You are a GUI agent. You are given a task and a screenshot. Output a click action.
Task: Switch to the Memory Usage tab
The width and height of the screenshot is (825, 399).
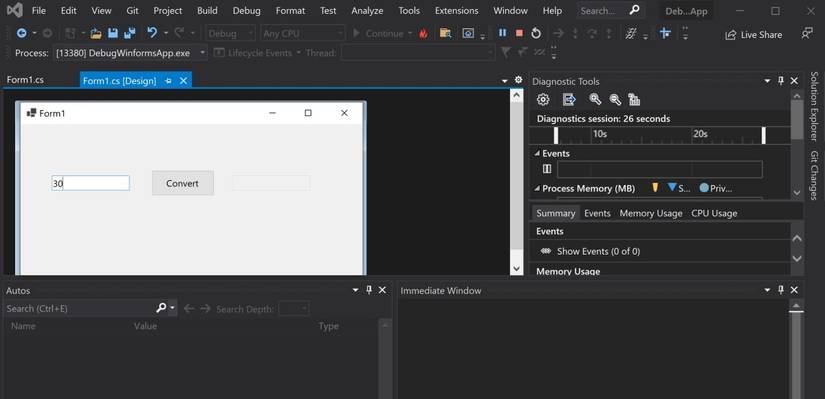[x=651, y=213]
